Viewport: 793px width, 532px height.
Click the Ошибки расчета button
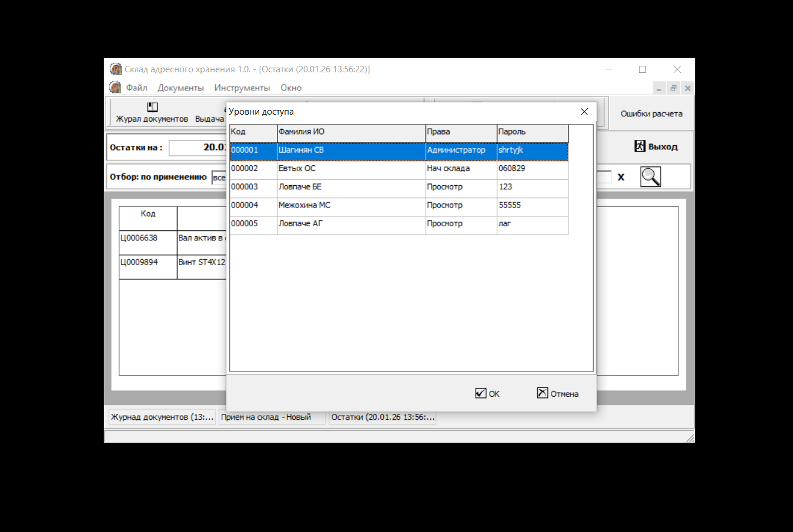pyautogui.click(x=651, y=113)
